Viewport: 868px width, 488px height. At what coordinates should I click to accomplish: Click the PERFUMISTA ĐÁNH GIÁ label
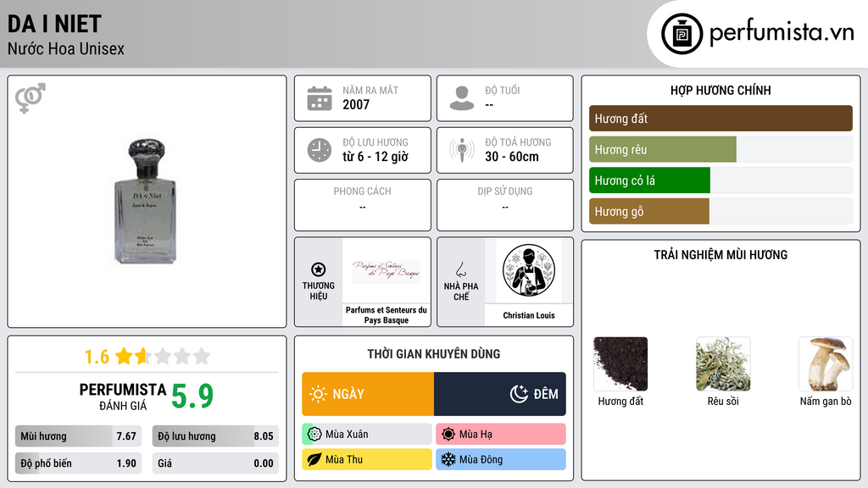click(123, 396)
